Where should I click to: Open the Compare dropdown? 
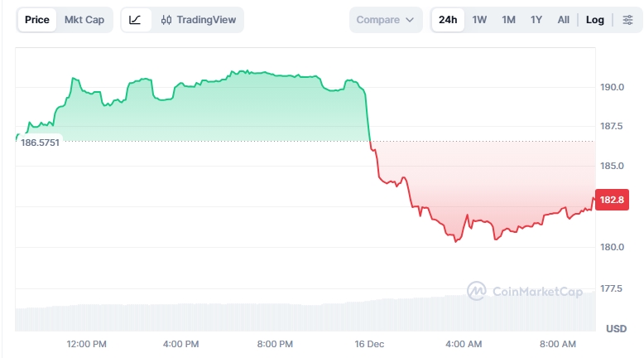click(x=385, y=20)
